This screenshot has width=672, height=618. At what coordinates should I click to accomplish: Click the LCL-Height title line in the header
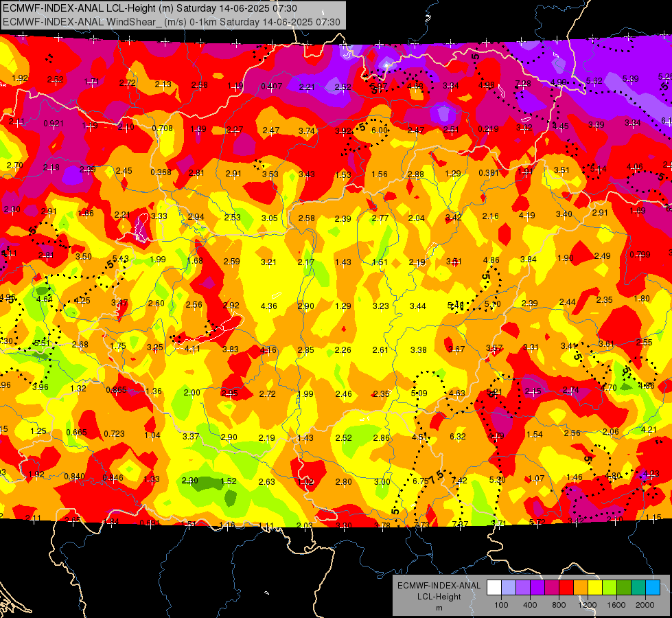[150, 8]
